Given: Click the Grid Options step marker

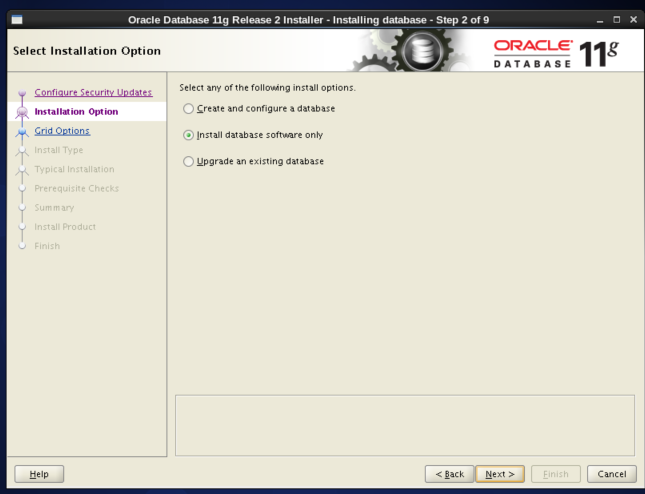Looking at the screenshot, I should point(22,131).
